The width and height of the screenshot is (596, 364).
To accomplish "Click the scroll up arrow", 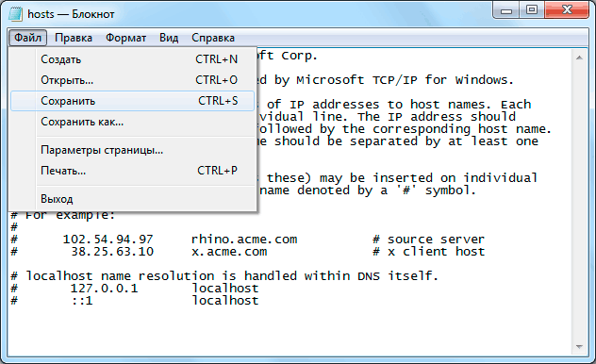I will (579, 58).
